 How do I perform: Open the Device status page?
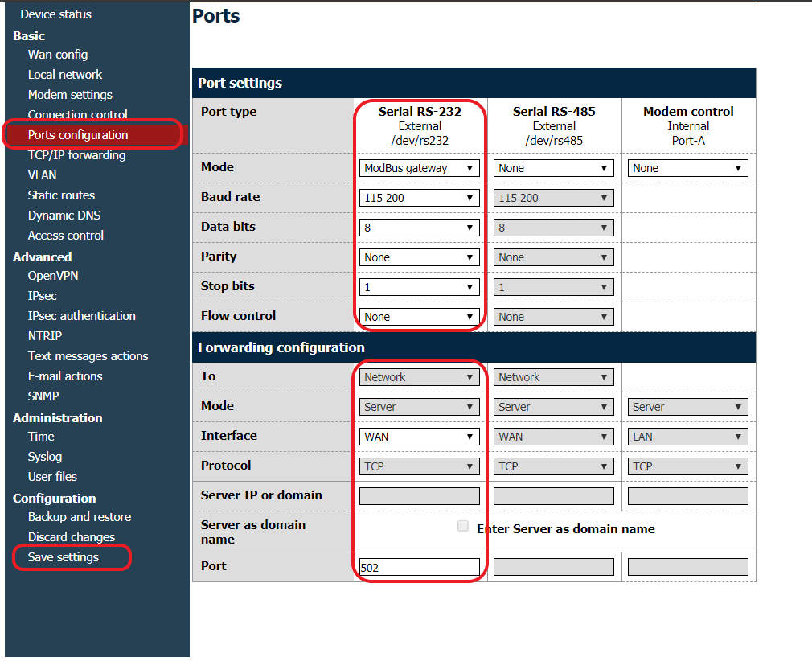tap(56, 14)
